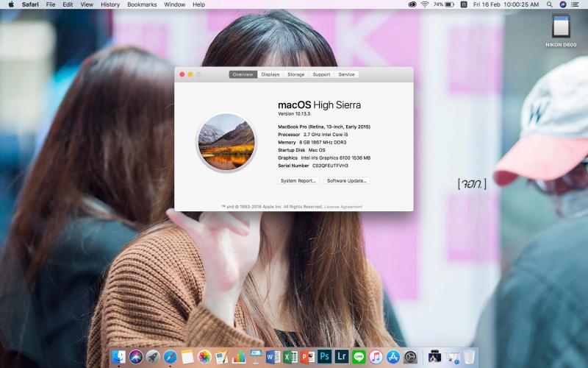The width and height of the screenshot is (588, 368).
Task: Open the App Store from the Dock
Action: pos(393,356)
